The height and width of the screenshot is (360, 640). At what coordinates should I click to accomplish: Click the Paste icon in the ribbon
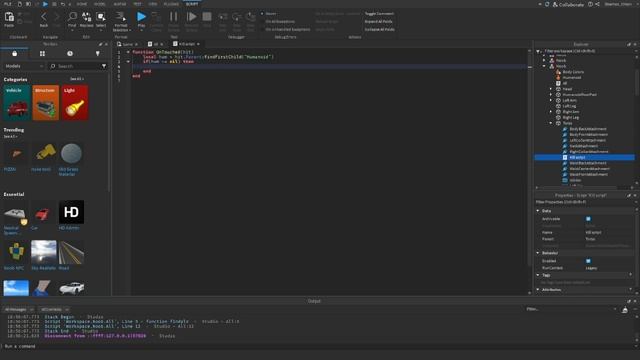9,17
